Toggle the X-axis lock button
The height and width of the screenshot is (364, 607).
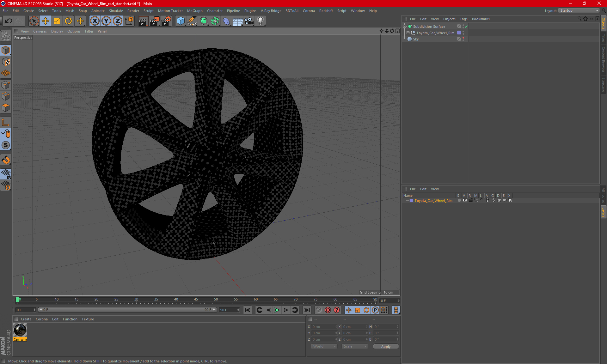pyautogui.click(x=95, y=21)
